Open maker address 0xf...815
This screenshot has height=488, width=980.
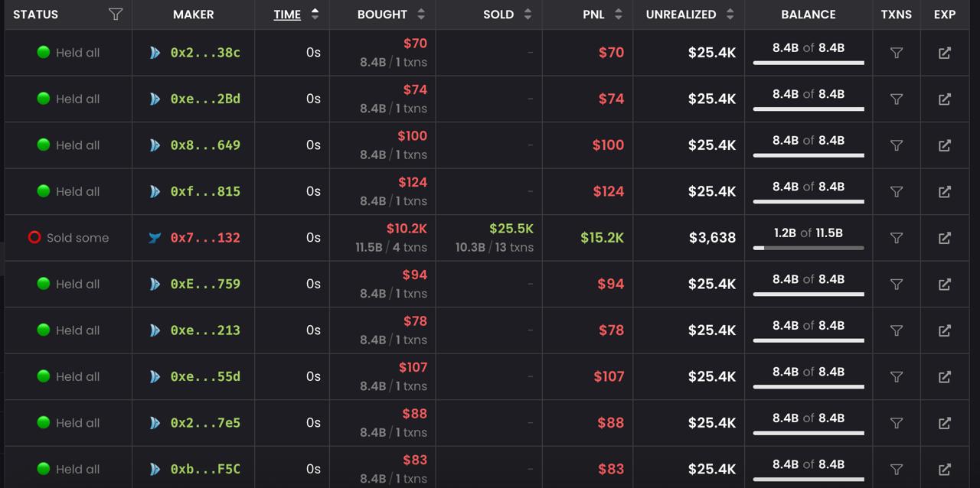point(205,191)
